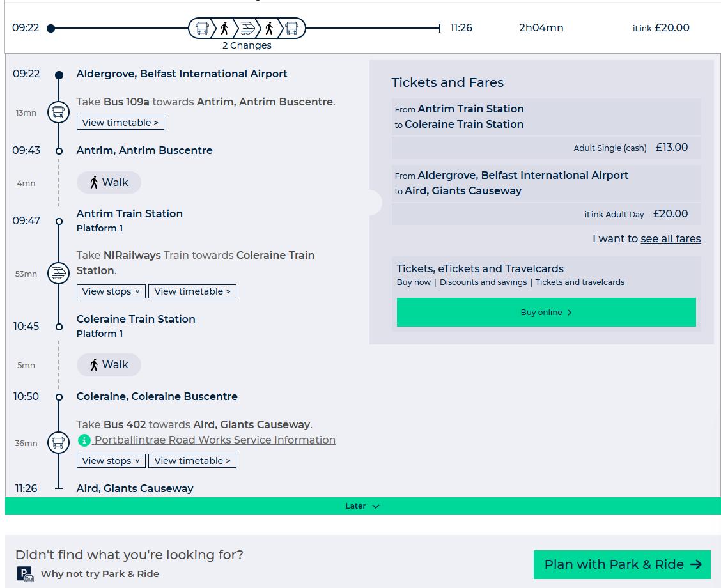Click the train icon in journey summary

pyautogui.click(x=247, y=29)
